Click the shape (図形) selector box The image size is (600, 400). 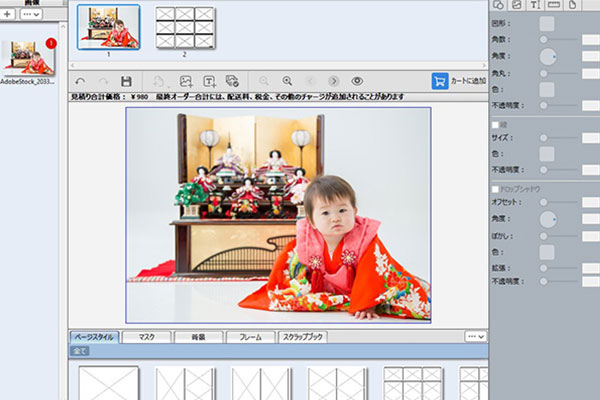(x=547, y=23)
